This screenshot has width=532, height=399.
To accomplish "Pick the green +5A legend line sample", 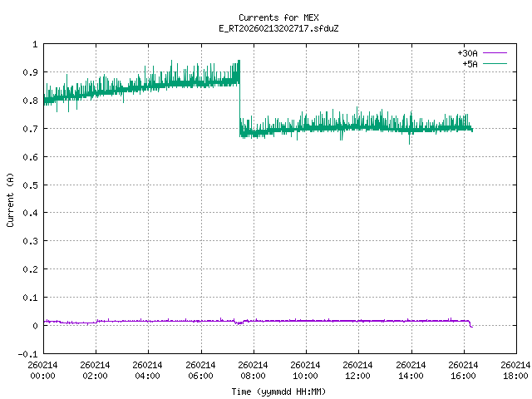I will [494, 63].
